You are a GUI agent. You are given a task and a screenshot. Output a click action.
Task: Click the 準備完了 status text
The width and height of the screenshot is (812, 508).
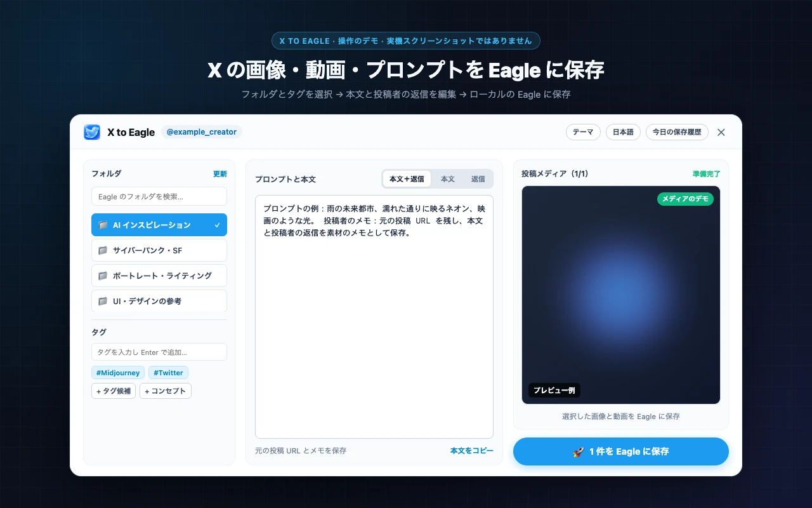[x=707, y=174]
